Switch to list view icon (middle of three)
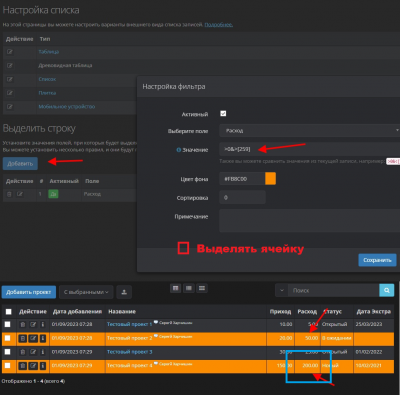The height and width of the screenshot is (395, 400). pyautogui.click(x=189, y=288)
